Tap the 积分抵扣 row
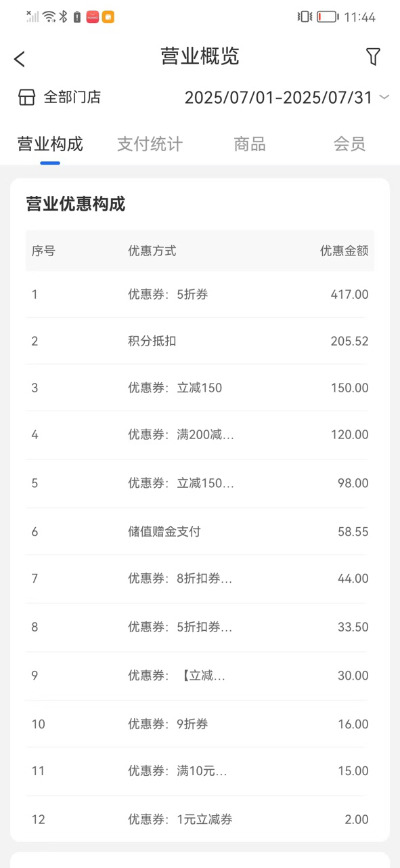400x868 pixels. click(200, 341)
